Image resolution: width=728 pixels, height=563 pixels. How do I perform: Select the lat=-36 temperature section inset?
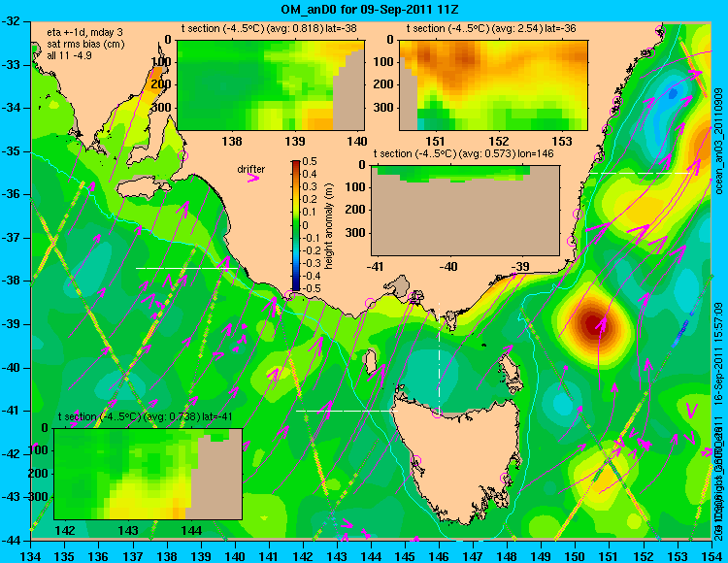click(493, 85)
